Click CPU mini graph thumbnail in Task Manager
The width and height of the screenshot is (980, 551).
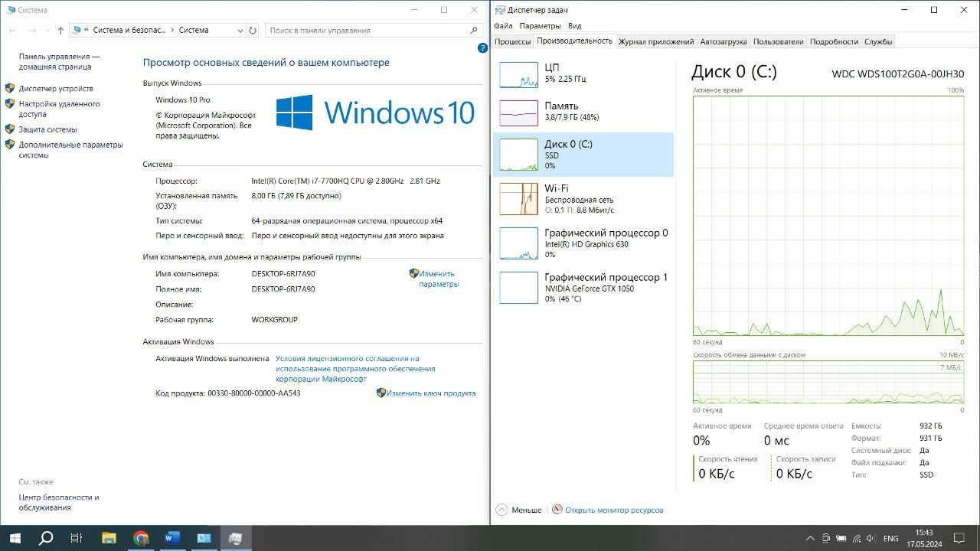point(519,74)
